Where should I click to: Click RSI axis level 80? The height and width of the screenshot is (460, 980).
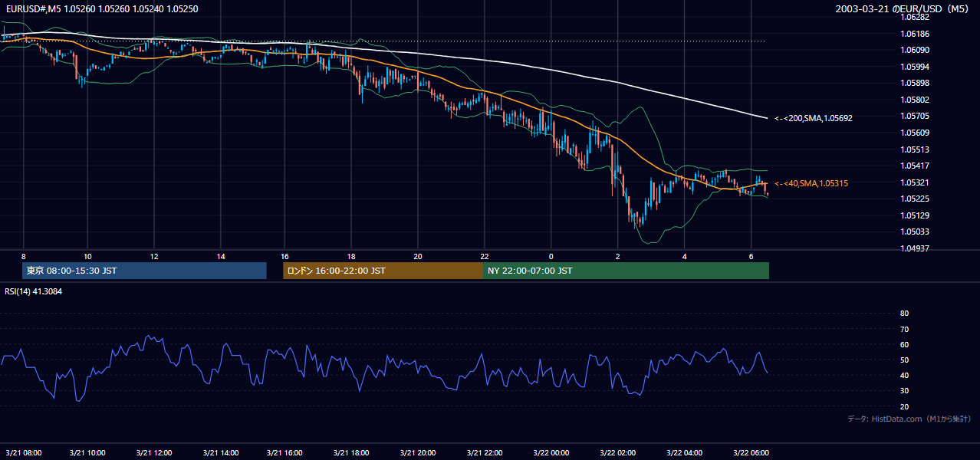(x=904, y=314)
